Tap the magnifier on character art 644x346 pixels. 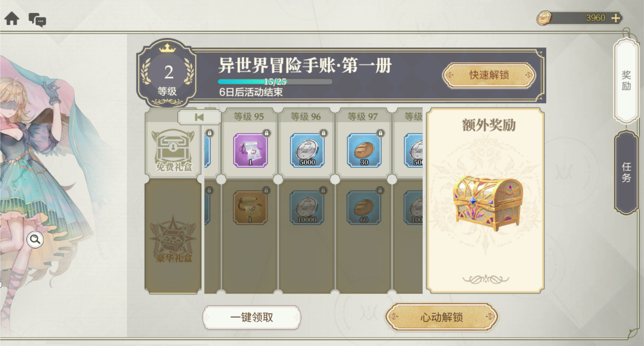pyautogui.click(x=35, y=239)
